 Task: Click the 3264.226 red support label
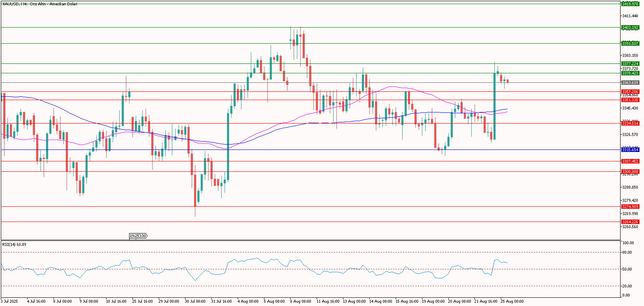coord(630,222)
